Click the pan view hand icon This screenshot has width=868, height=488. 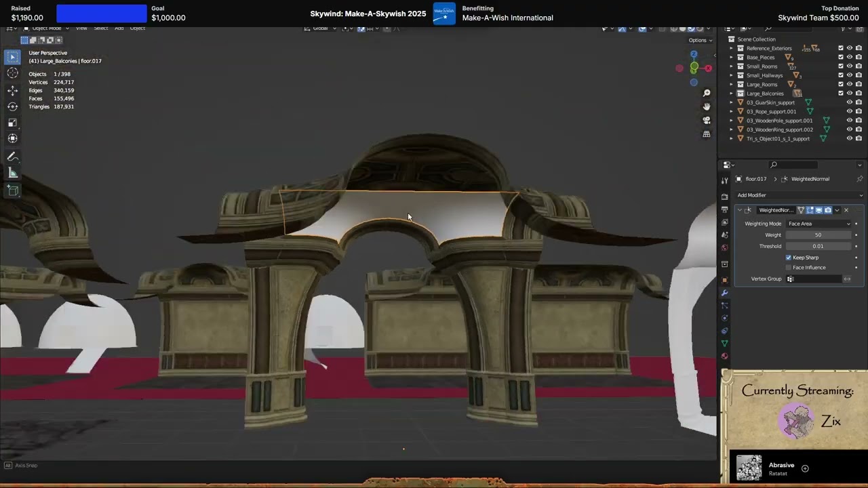(x=707, y=106)
